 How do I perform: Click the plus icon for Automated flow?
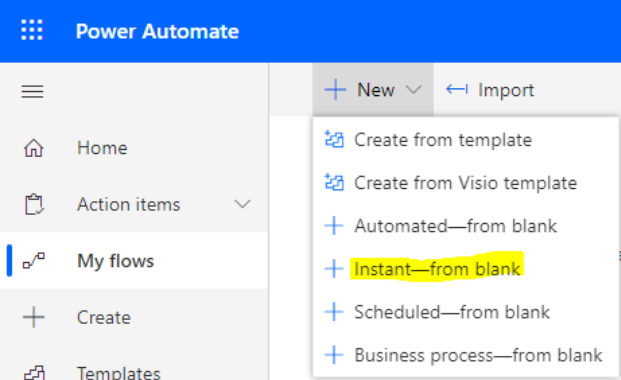tap(334, 226)
